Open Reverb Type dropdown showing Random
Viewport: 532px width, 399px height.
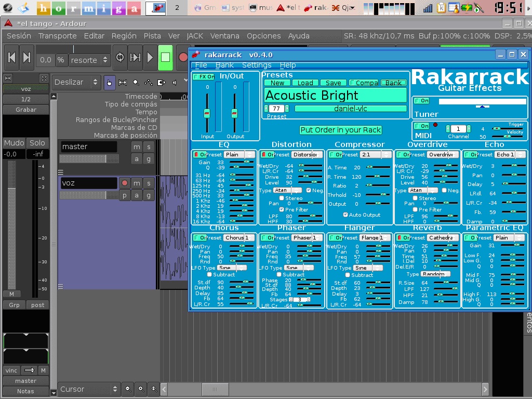tap(436, 274)
